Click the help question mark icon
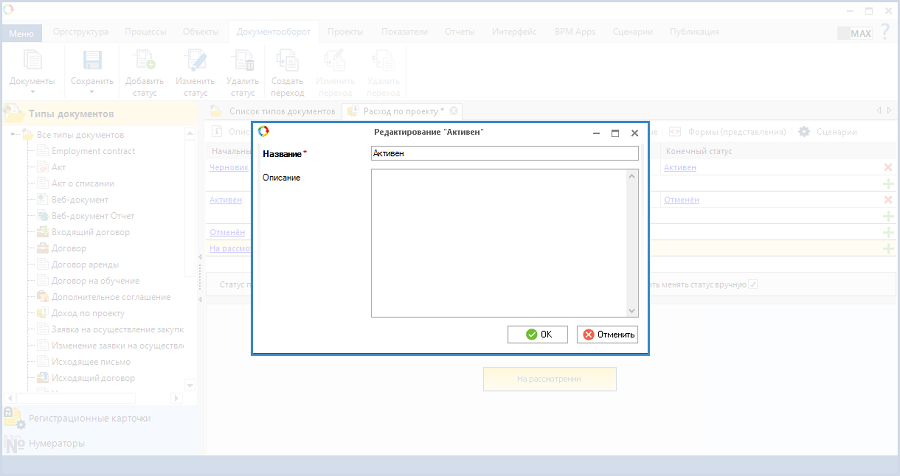 tap(884, 32)
